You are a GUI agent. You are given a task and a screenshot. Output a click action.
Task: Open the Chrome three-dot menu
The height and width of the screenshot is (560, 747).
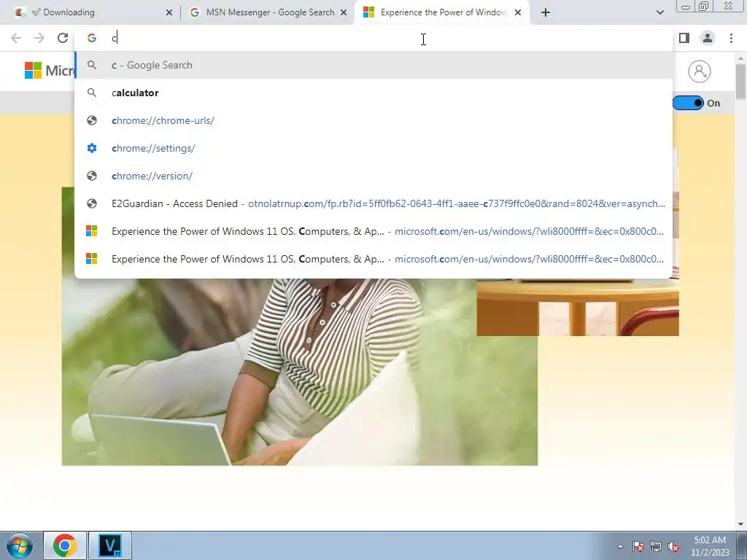[731, 38]
